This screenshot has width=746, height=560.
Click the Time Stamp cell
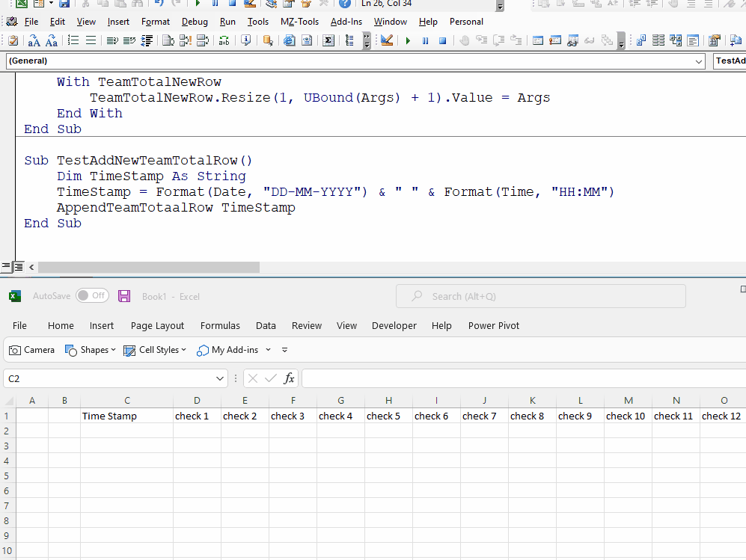click(x=127, y=416)
